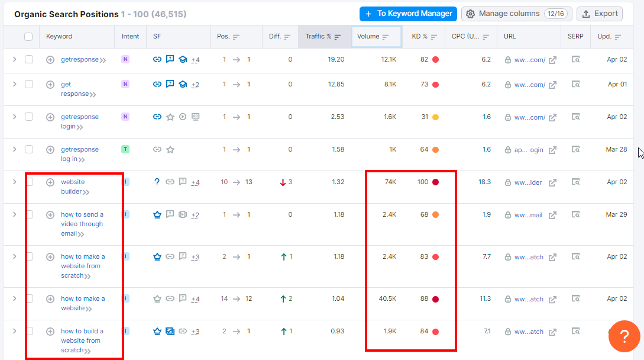Click sort icon in Pos. column header

(x=236, y=37)
